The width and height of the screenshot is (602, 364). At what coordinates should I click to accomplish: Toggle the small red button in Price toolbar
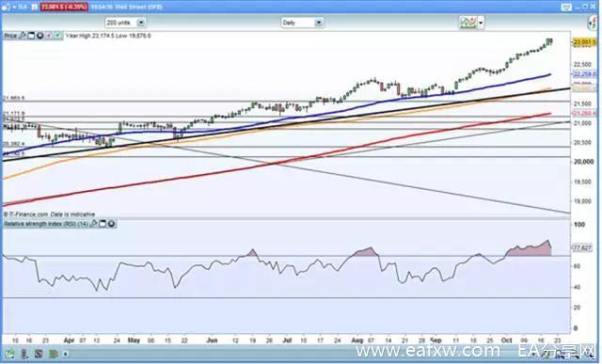(49, 36)
